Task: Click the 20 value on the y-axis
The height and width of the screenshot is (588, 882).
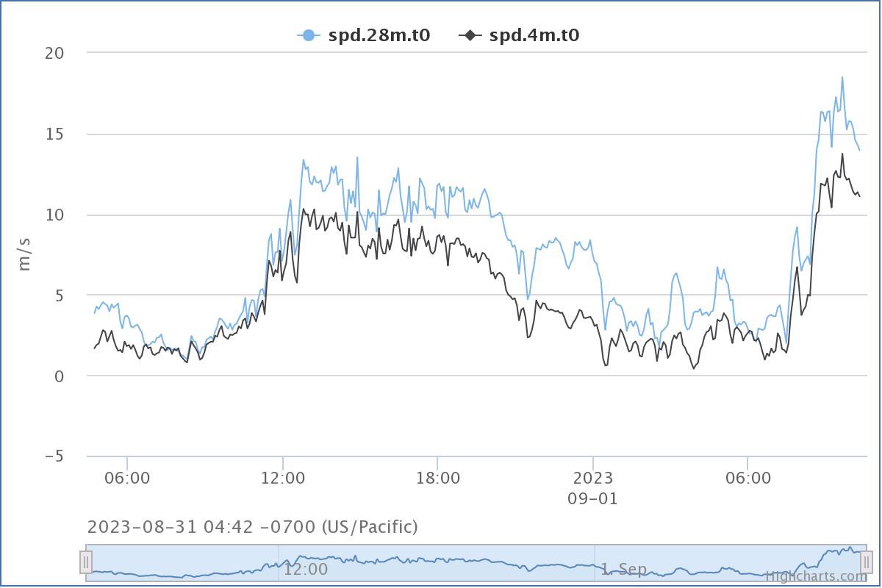Action: click(54, 53)
